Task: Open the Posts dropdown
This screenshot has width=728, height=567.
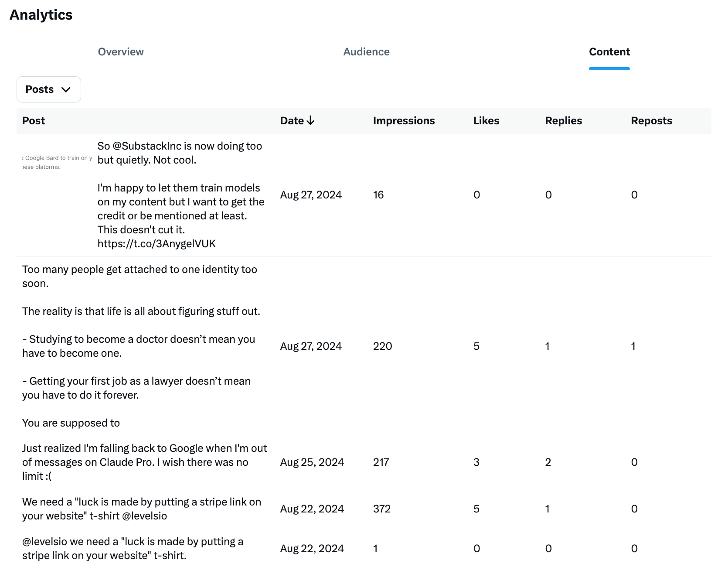Action: tap(48, 89)
